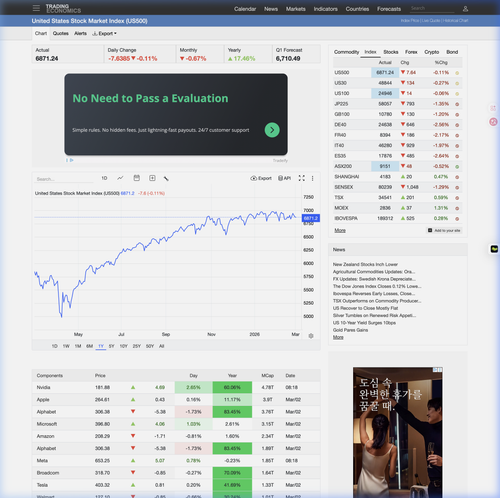Open Countries in the top navigation
The width and height of the screenshot is (500, 498).
click(357, 9)
